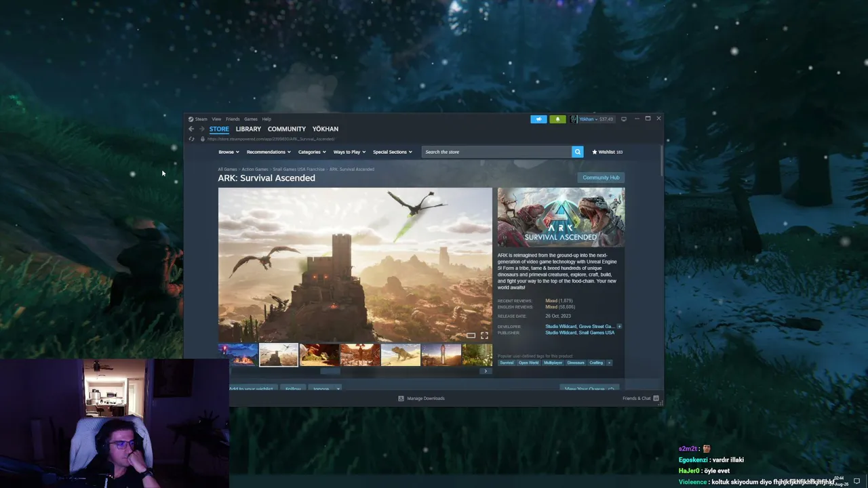Toggle theater mode on the screenshot viewer
868x488 pixels.
(471, 335)
